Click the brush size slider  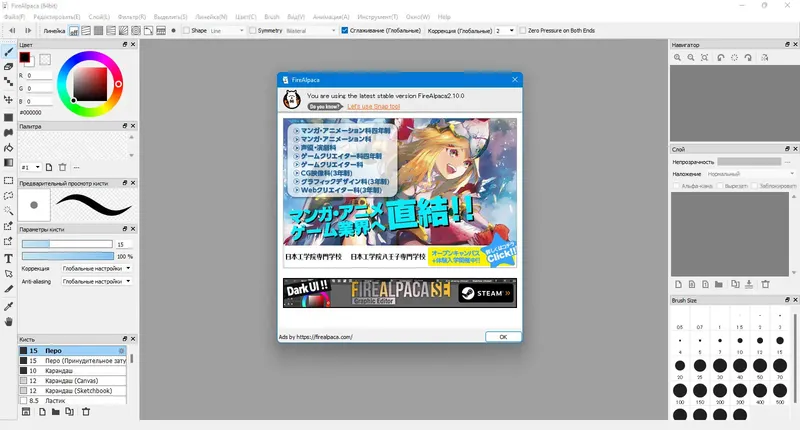67,244
